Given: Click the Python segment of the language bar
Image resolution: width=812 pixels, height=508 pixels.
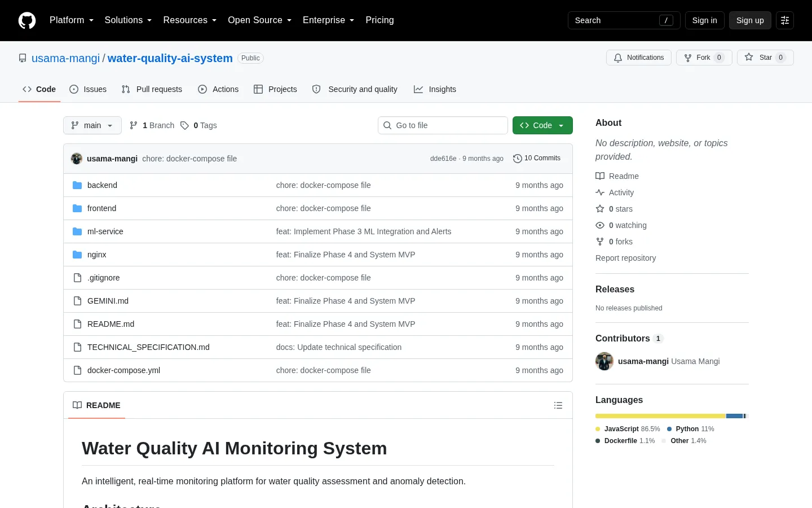Looking at the screenshot, I should [735, 416].
